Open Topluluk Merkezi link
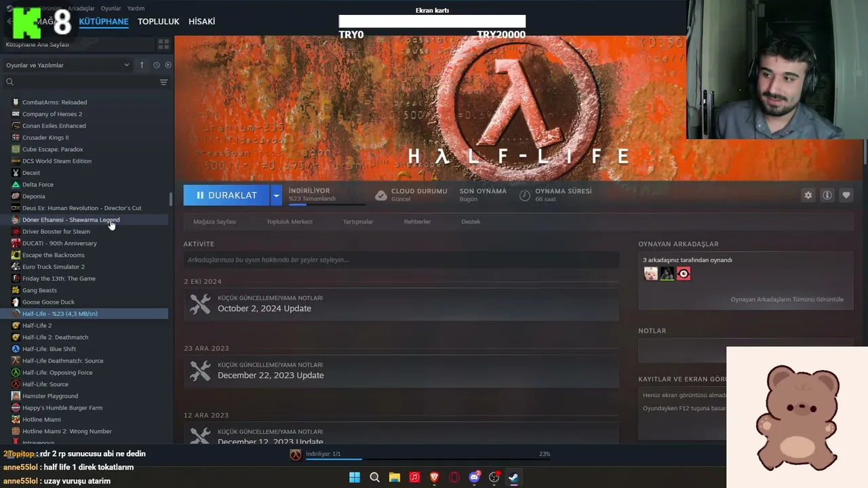Screen dimensions: 868x488 click(290, 222)
